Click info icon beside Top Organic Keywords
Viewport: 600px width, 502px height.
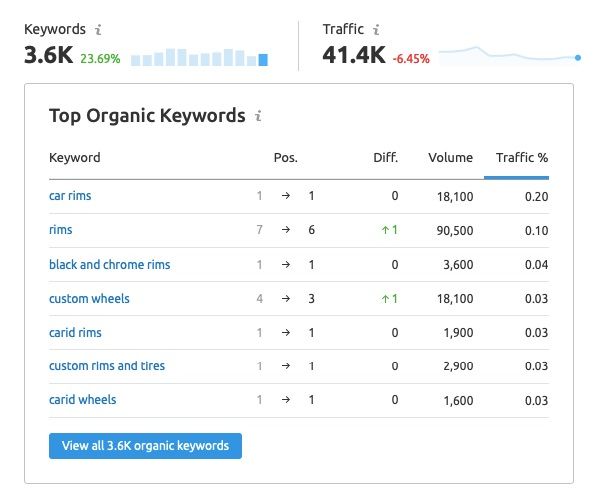(x=258, y=117)
